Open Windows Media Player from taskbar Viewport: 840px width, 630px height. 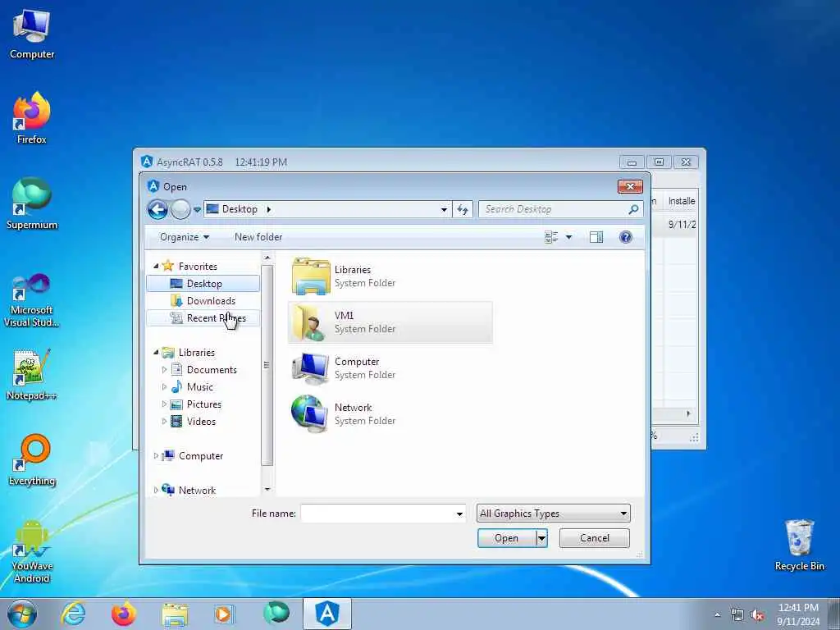point(225,614)
